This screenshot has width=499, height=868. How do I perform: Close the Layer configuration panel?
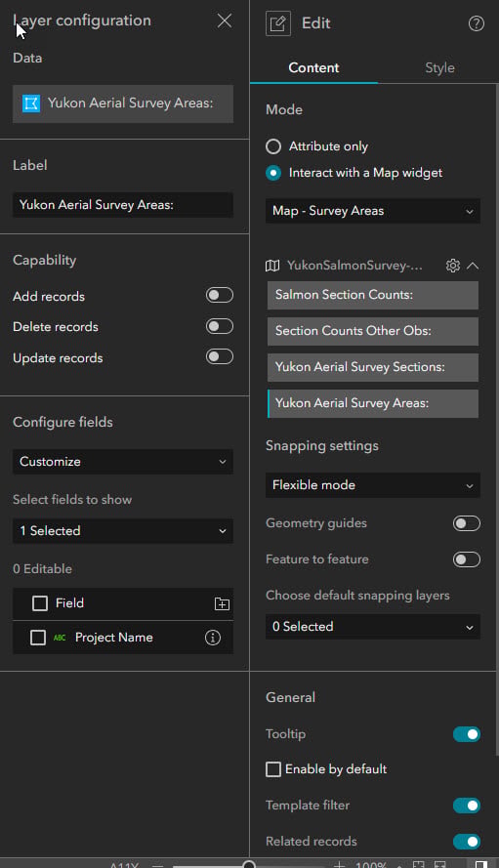[225, 21]
